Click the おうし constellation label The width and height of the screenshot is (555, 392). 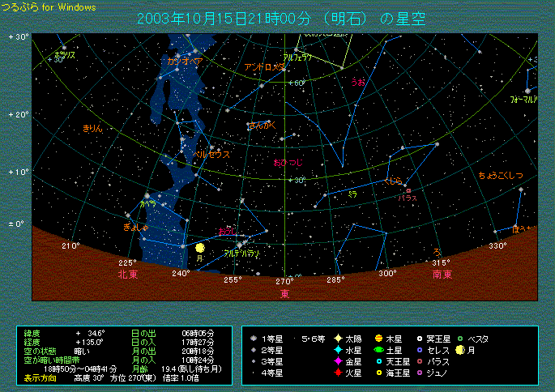[227, 231]
